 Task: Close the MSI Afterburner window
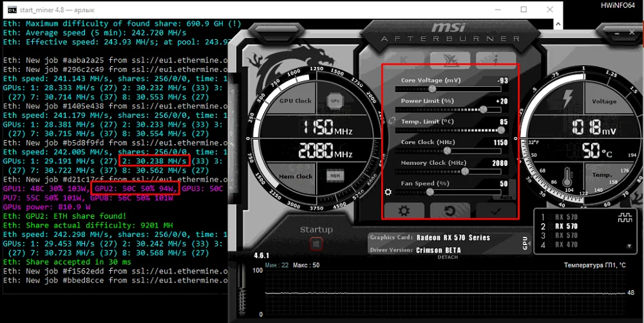[632, 32]
